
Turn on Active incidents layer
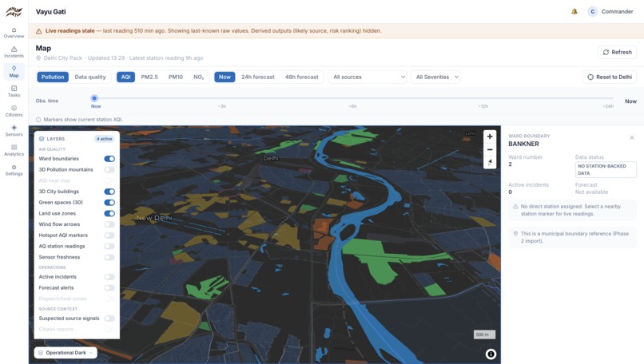pyautogui.click(x=109, y=277)
